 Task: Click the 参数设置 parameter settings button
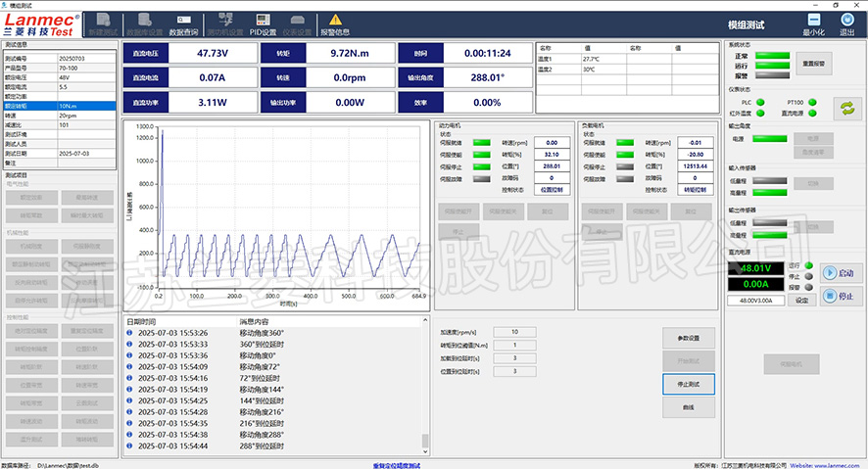click(x=689, y=338)
